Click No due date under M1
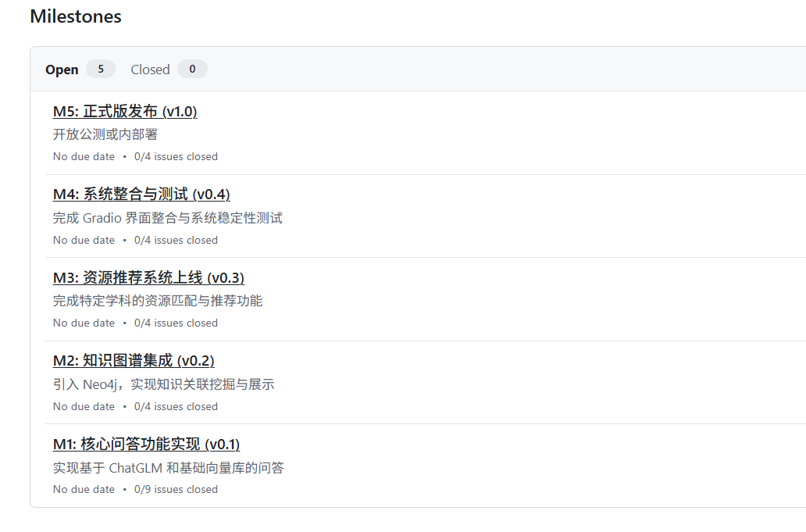Screen dimensions: 806x532 coord(84,489)
